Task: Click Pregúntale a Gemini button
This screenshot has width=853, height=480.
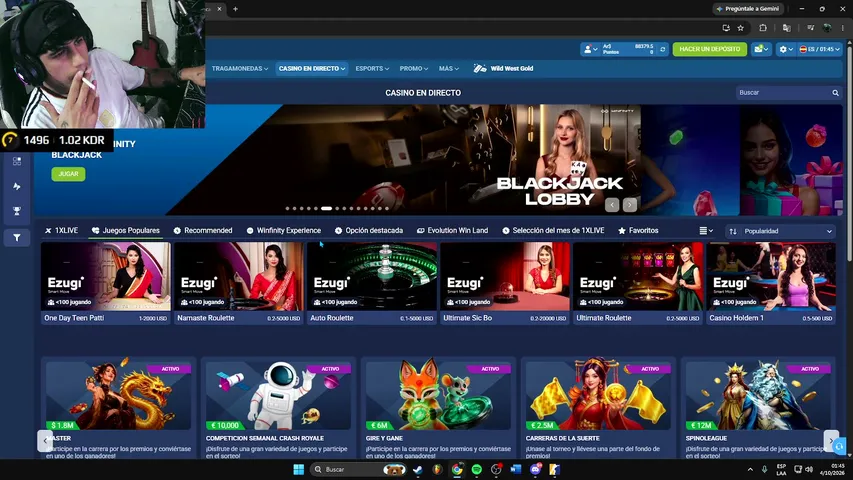Action: point(749,9)
